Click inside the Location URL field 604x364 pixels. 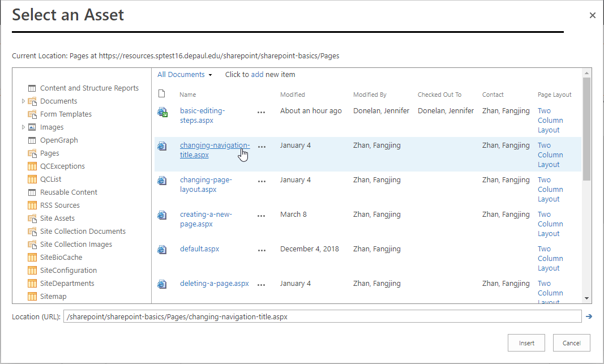point(323,316)
